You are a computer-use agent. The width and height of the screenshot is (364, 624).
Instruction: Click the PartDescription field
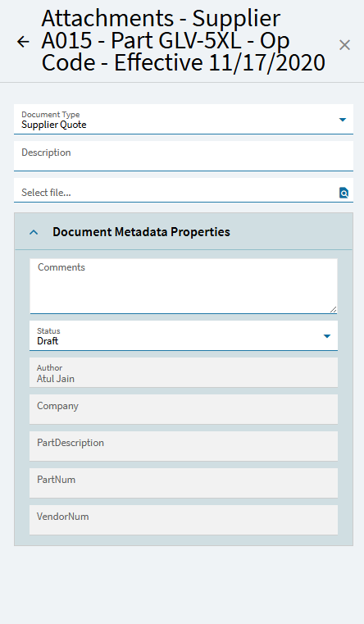click(184, 446)
